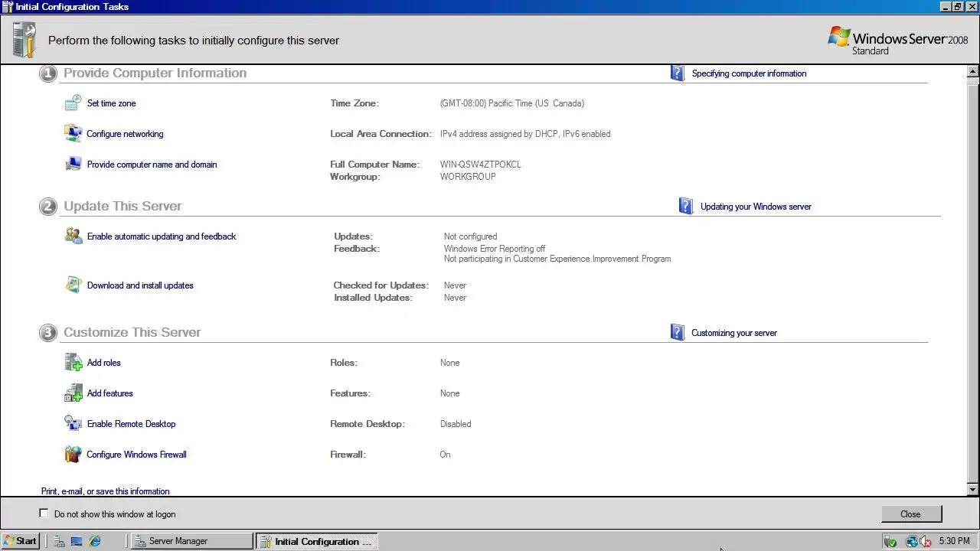The width and height of the screenshot is (980, 551).
Task: Launch Internet Explorer from quick launch
Action: coord(95,541)
